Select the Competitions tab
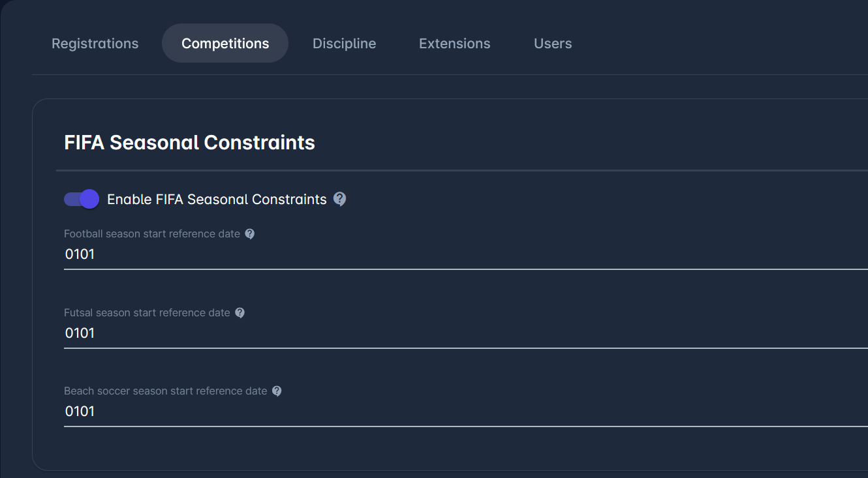The image size is (868, 478). [x=225, y=44]
